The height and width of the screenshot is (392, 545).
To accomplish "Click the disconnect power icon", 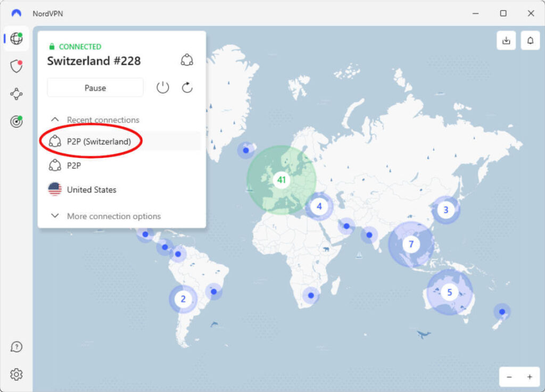I will [162, 88].
